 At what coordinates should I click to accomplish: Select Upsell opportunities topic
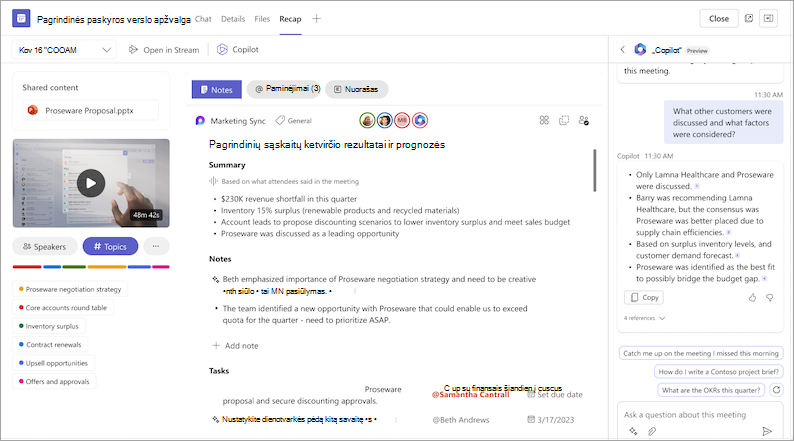pos(53,363)
